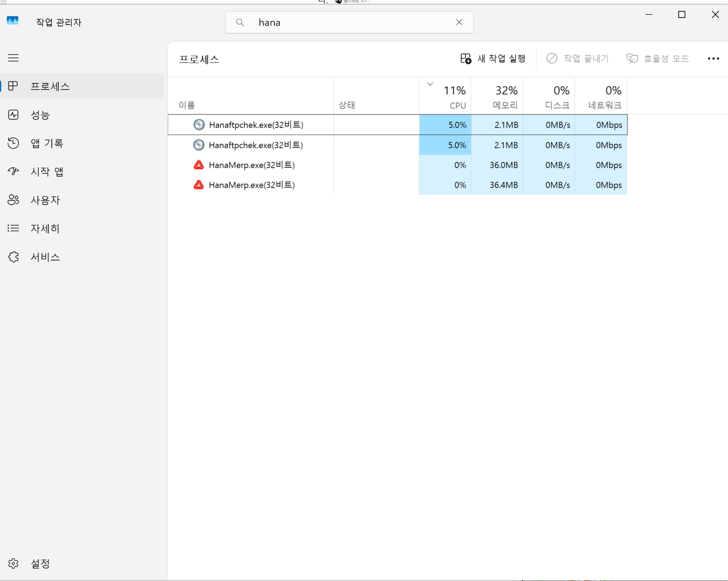Switch to the 프로세스 page in sidebar
The height and width of the screenshot is (581, 728).
tap(82, 86)
